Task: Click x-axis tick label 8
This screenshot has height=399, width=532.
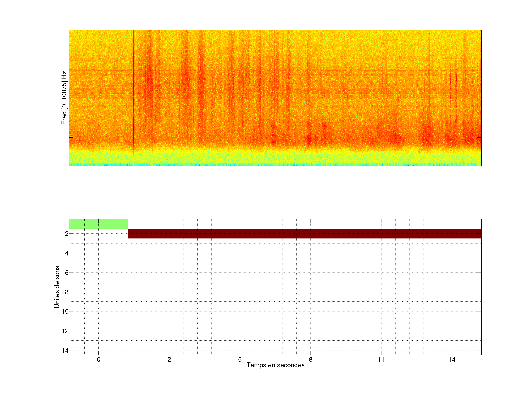Action: tap(311, 359)
